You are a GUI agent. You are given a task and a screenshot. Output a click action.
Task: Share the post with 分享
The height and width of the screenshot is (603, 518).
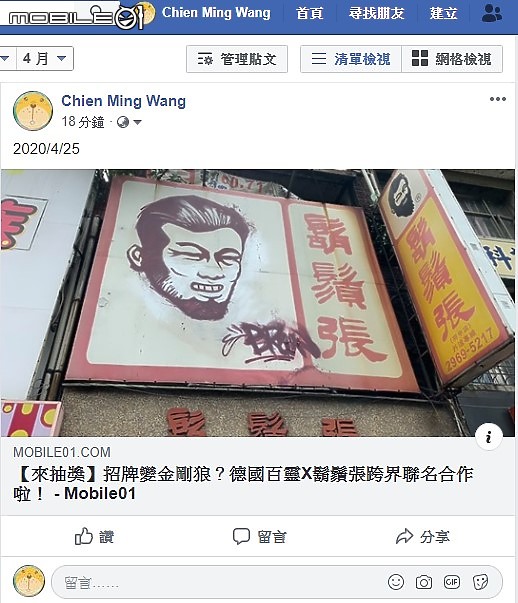pos(423,536)
